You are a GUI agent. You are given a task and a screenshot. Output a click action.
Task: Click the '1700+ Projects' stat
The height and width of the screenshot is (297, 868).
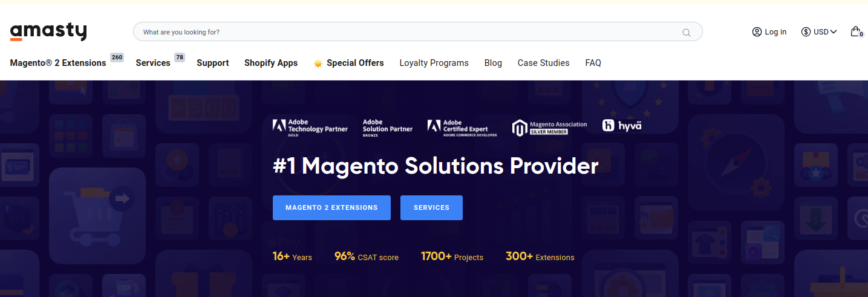(x=452, y=256)
